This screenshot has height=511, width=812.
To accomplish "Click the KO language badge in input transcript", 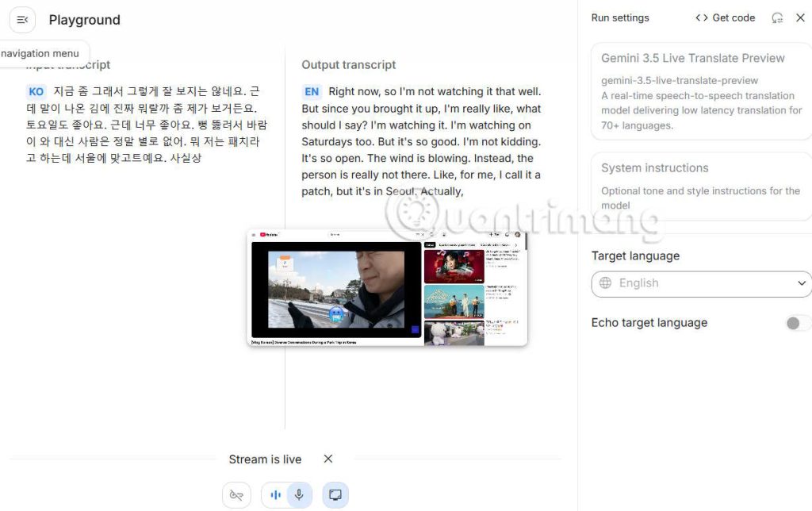I will 36,92.
